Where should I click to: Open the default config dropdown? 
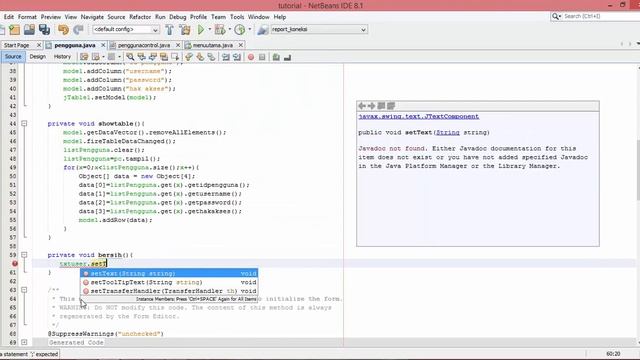coord(126,29)
